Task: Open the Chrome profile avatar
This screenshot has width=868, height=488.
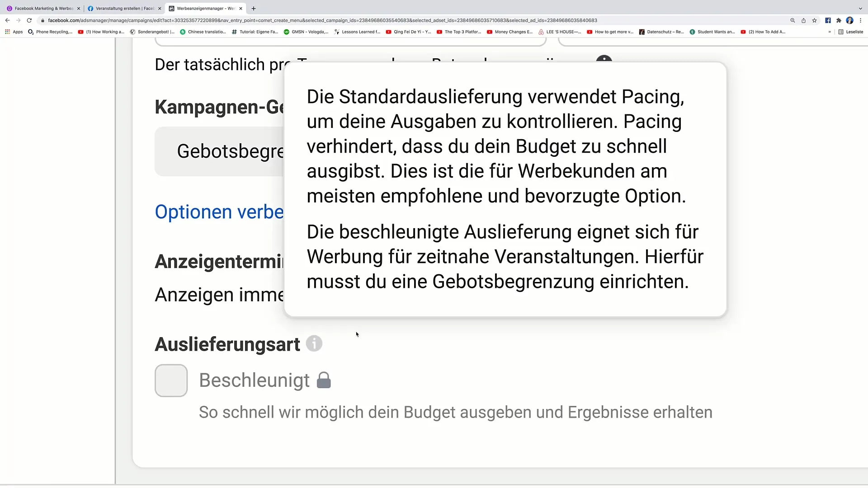Action: click(x=849, y=20)
